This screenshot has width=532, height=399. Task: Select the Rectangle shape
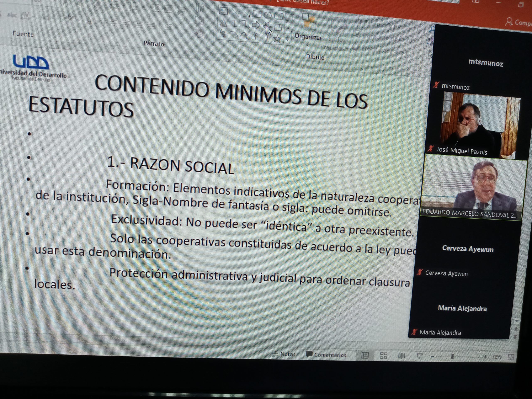pyautogui.click(x=257, y=14)
